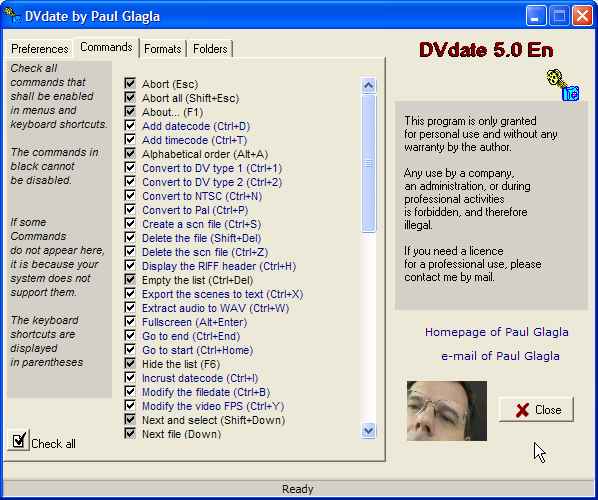Select the Commands tab

106,47
